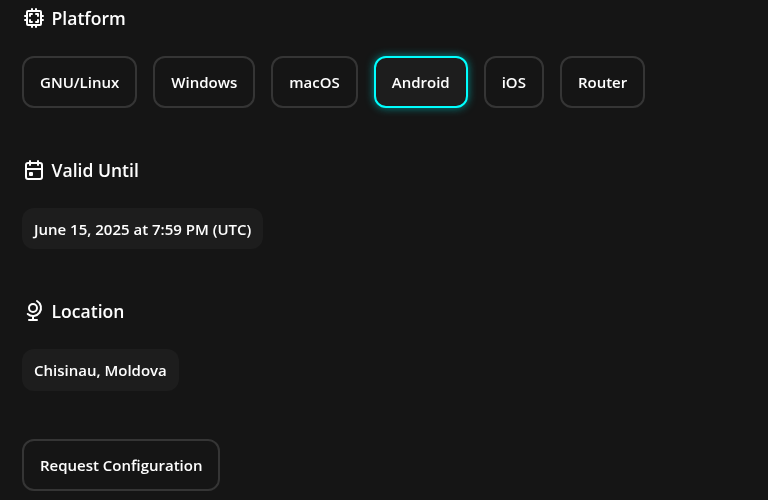Screen dimensions: 768x500
Task: Click the Platform chip icon
Action: [x=34, y=19]
